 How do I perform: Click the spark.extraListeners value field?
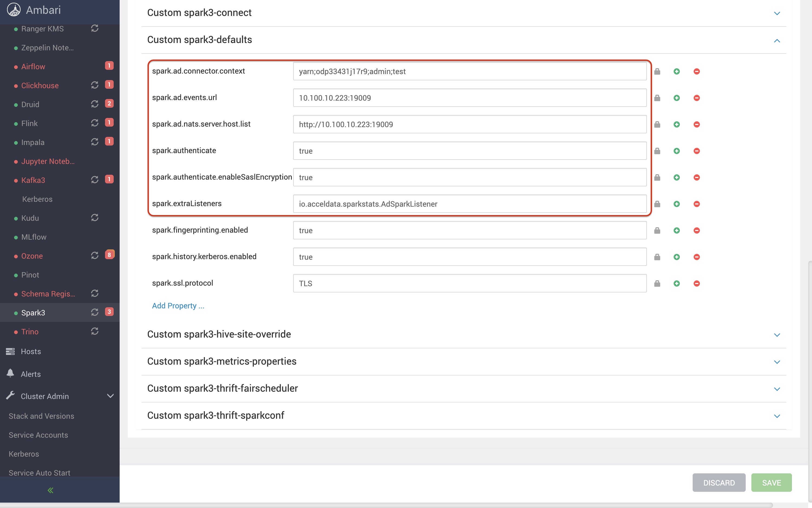(470, 204)
